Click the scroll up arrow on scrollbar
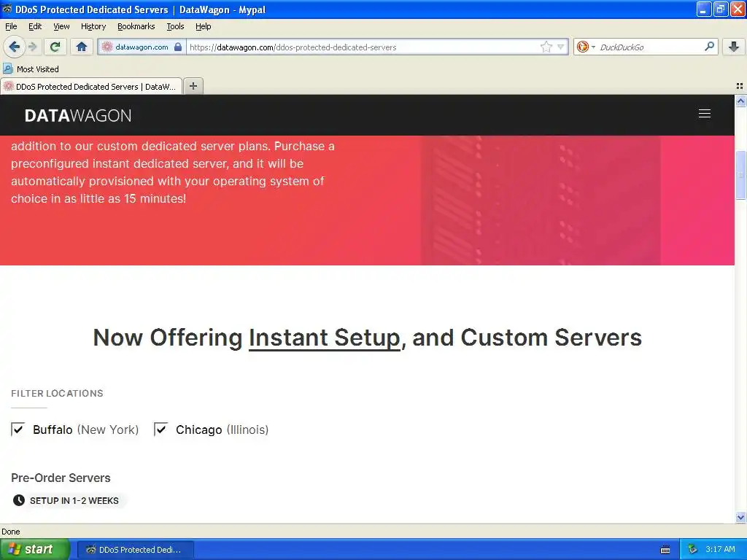This screenshot has height=560, width=747. [740, 101]
